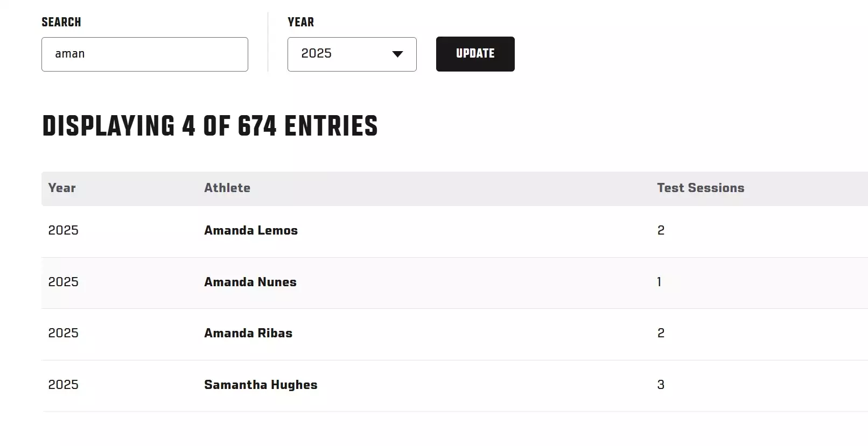The image size is (868, 446).
Task: Click the year cell in Samantha Hughes row
Action: 64,385
